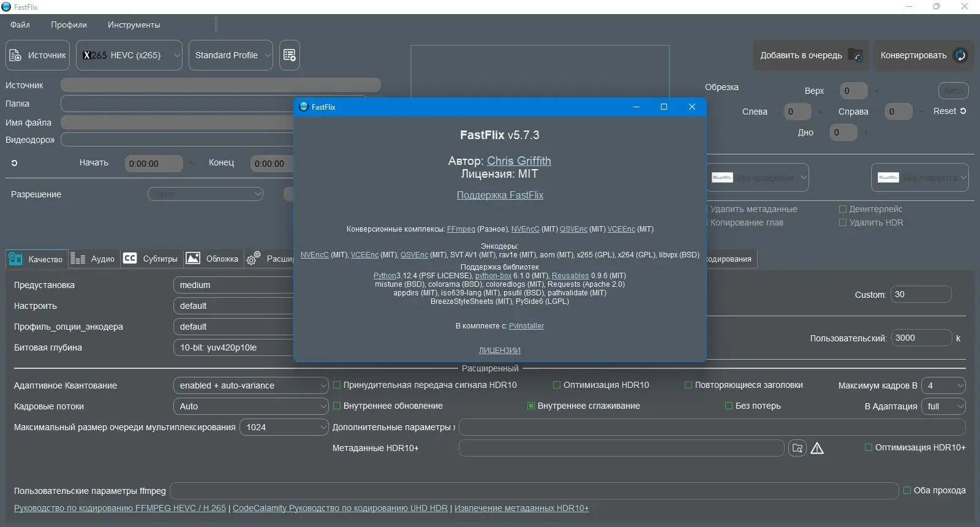
Task: Click the HDR10+ metadata file browse icon
Action: (797, 448)
